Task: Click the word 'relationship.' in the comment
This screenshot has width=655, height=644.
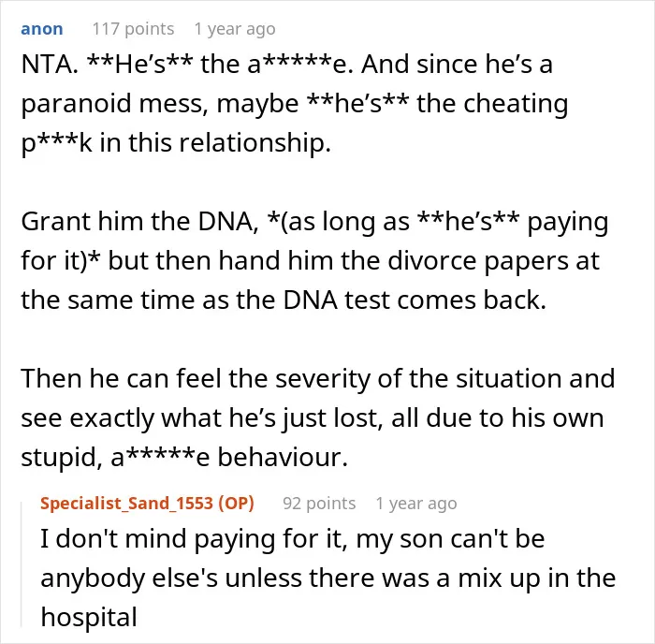Action: (255, 143)
